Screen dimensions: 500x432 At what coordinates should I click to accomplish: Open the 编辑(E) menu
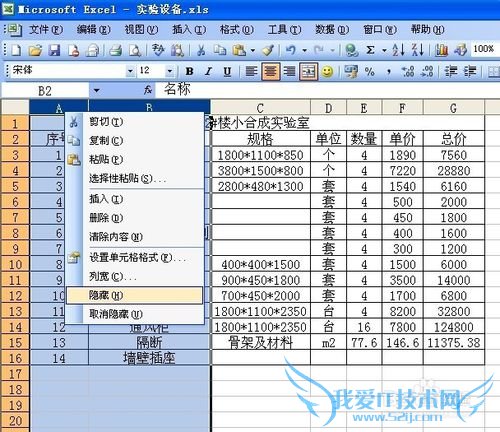pos(93,30)
